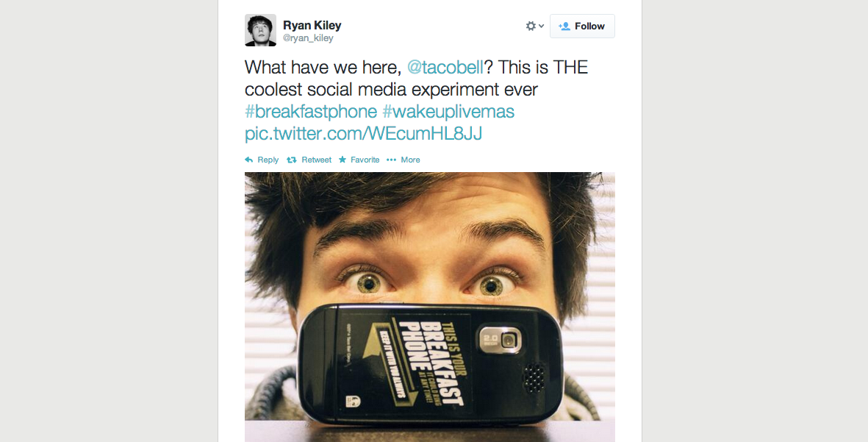868x442 pixels.
Task: Click the gear settings icon
Action: click(531, 26)
